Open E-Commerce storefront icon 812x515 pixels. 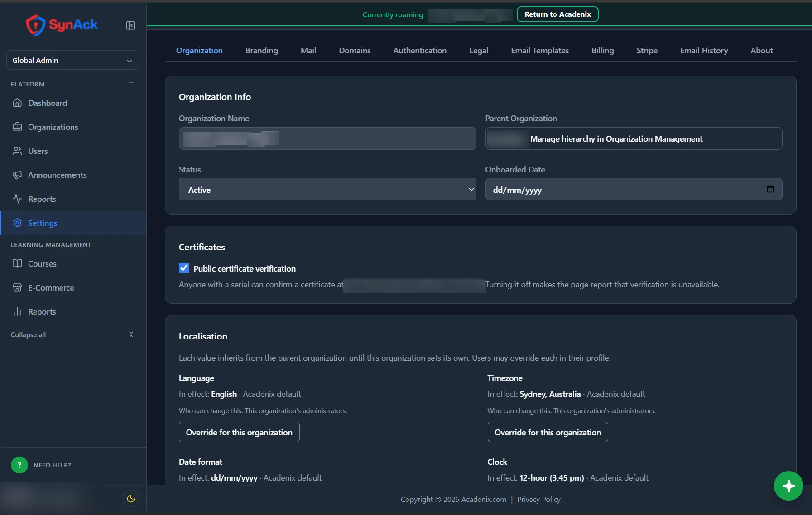[x=17, y=287]
